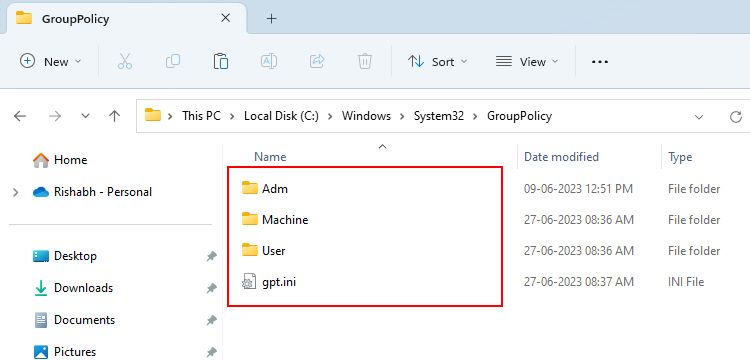Add a new tab with plus
The width and height of the screenshot is (750, 360).
tap(271, 19)
